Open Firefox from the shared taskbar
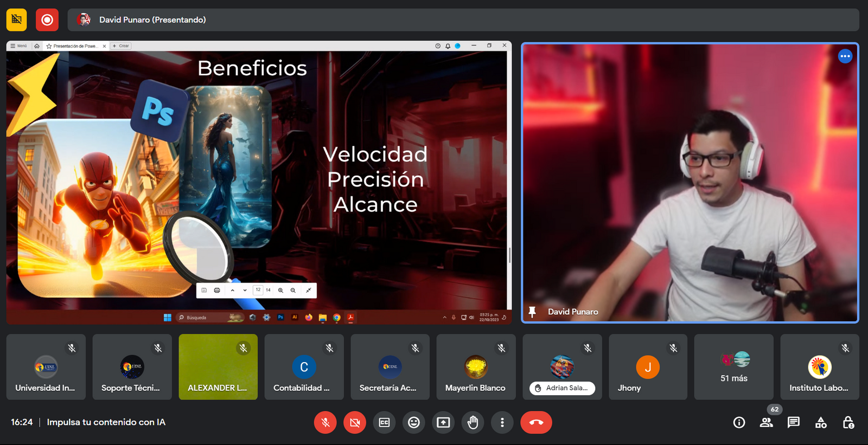868x445 pixels. tap(309, 318)
